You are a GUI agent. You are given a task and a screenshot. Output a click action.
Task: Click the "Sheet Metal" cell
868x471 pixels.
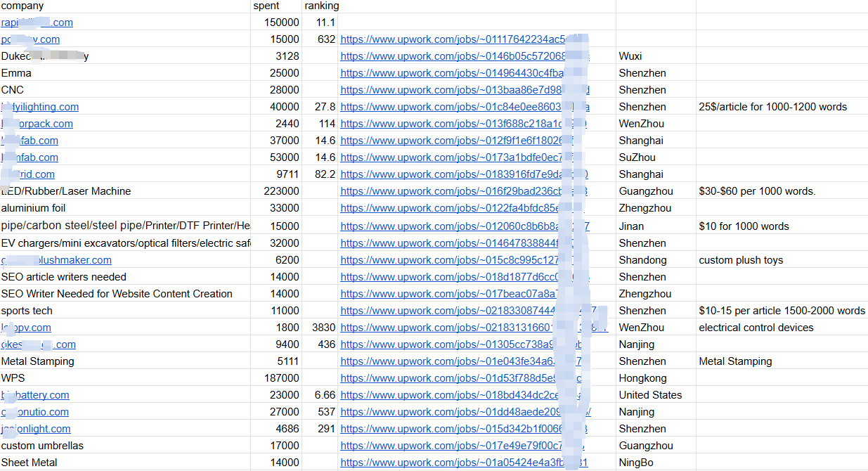[x=125, y=463]
